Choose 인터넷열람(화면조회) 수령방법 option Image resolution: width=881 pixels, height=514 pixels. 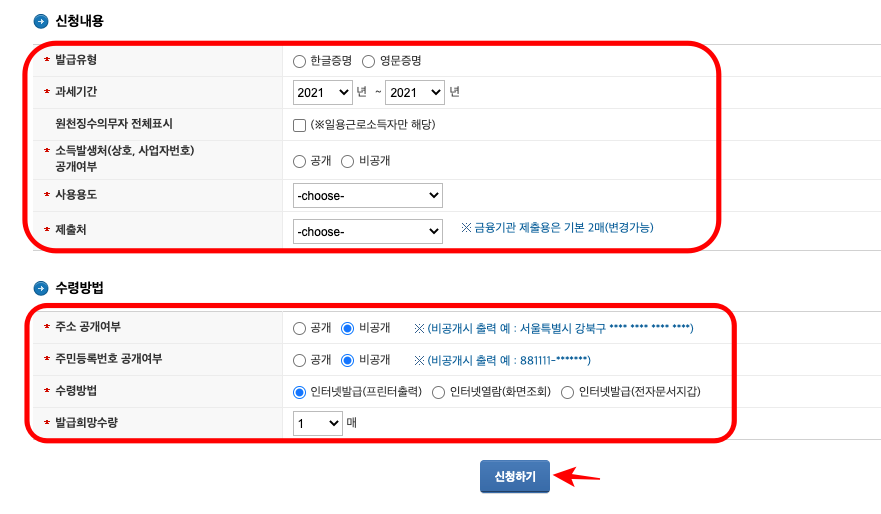tap(438, 393)
